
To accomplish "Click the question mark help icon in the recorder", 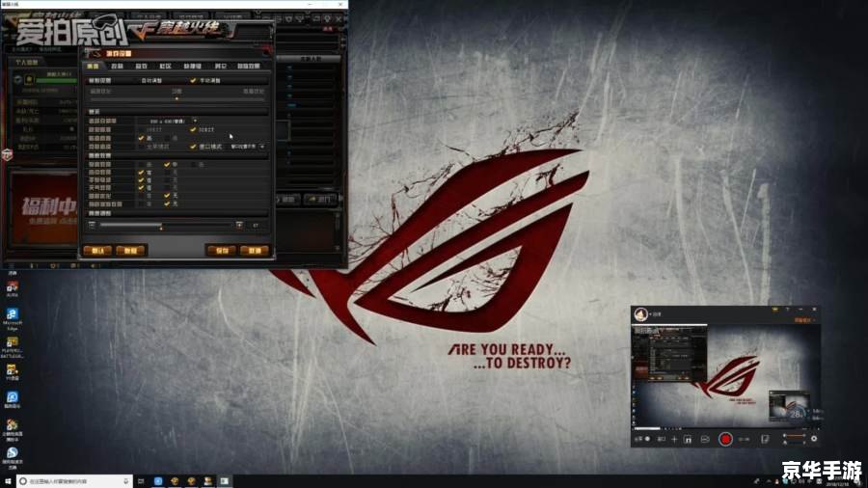I will coord(788,310).
